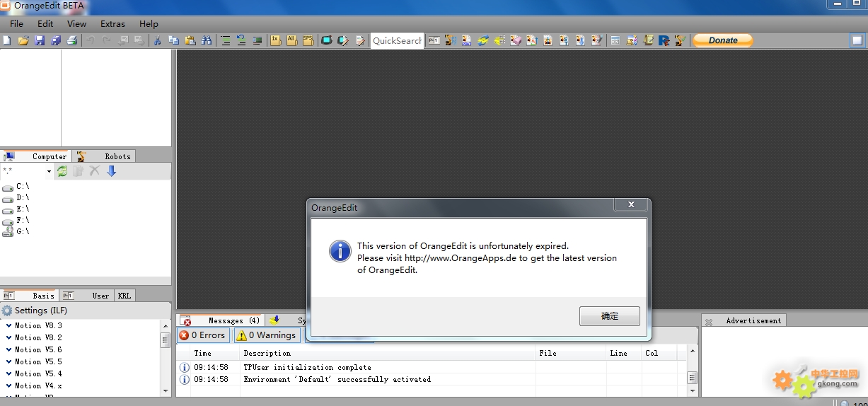Viewport: 868px width, 406px height.
Task: Expand the Motion V4.x tree item
Action: 8,385
